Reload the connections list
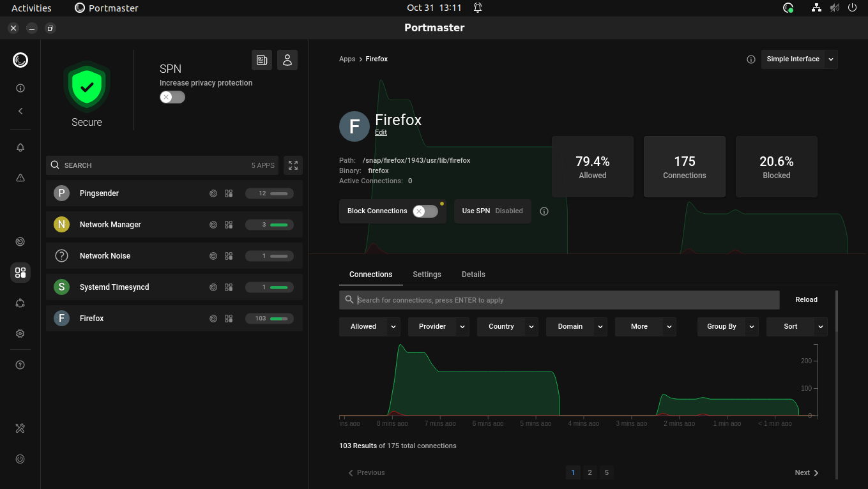This screenshot has height=489, width=868. pos(806,299)
